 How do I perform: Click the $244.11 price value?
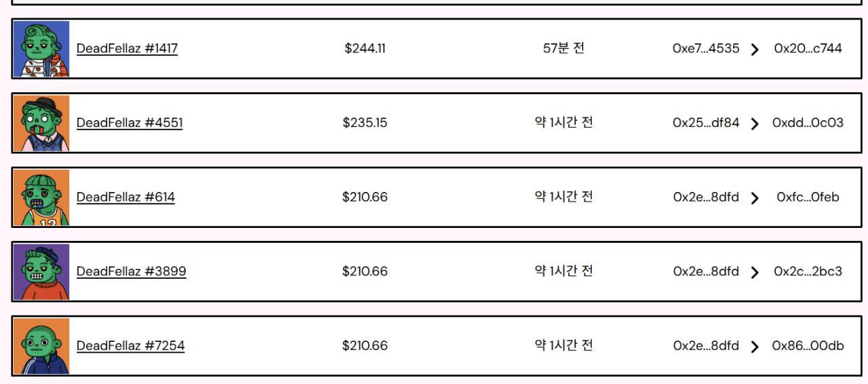[x=365, y=49]
